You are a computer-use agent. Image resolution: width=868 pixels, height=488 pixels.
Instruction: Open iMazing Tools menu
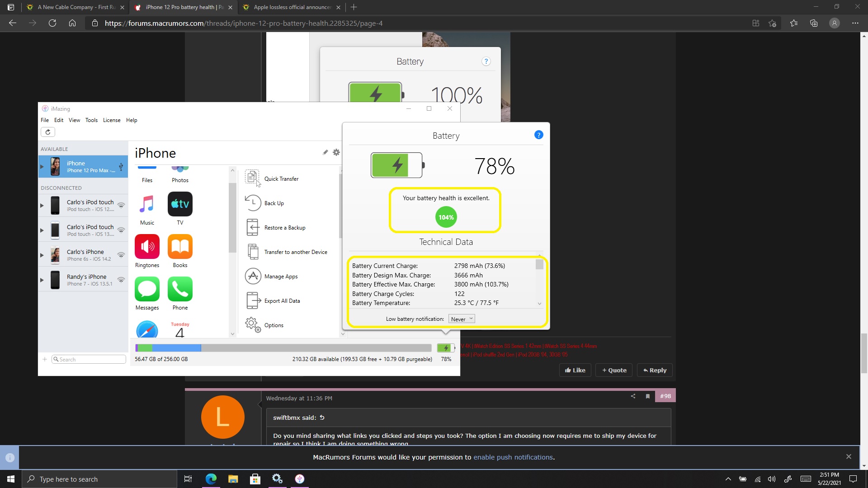91,120
